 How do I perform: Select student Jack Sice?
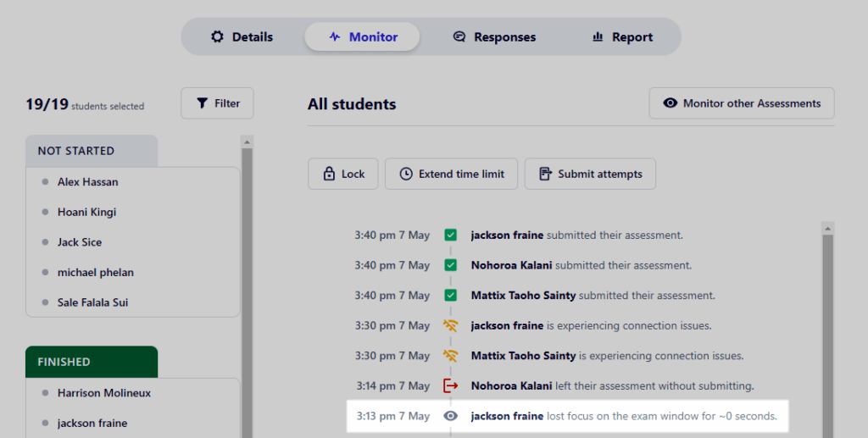pyautogui.click(x=80, y=242)
